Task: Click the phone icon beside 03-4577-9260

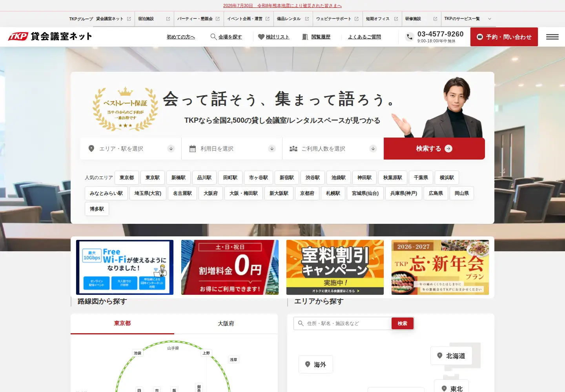Action: (410, 37)
